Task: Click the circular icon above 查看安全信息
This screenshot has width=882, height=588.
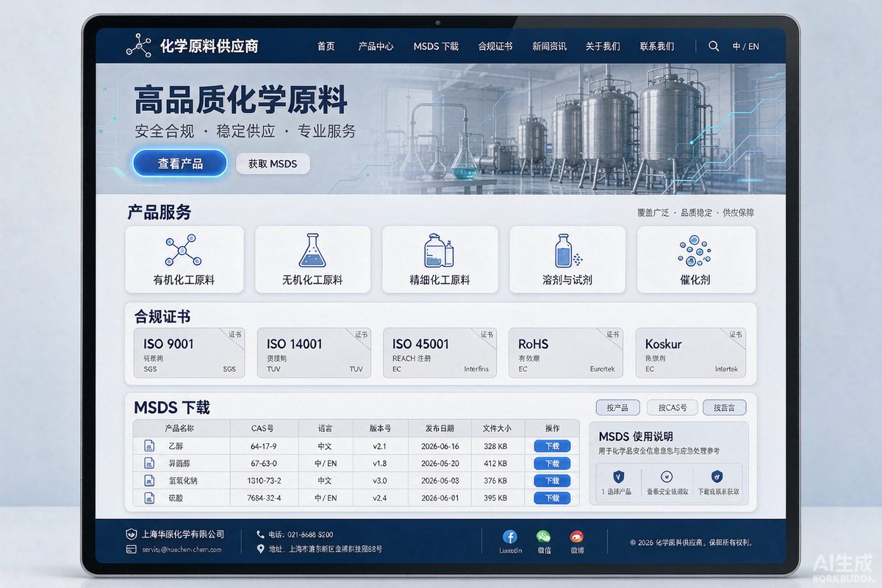Action: [x=667, y=477]
